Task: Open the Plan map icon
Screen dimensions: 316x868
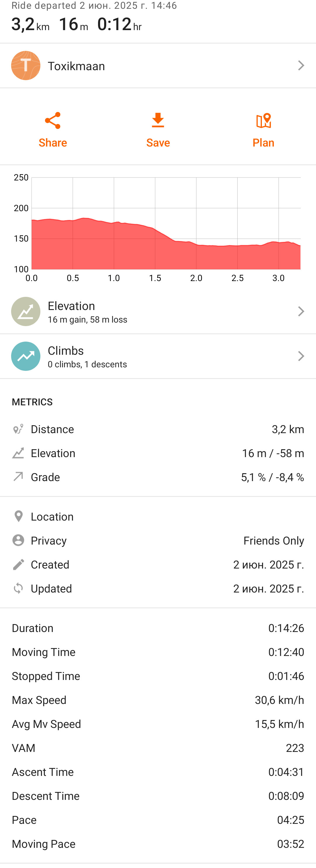Action: pos(263,120)
